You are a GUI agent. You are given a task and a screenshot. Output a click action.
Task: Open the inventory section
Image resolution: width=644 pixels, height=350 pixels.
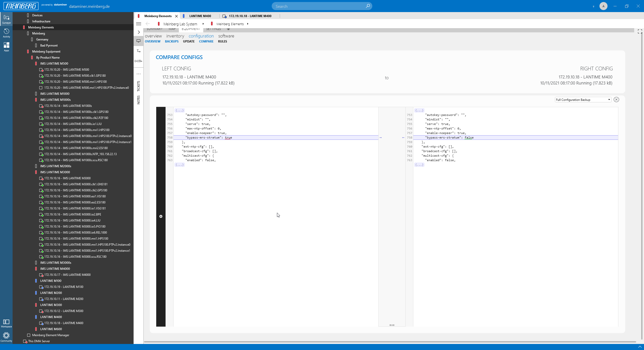click(175, 36)
